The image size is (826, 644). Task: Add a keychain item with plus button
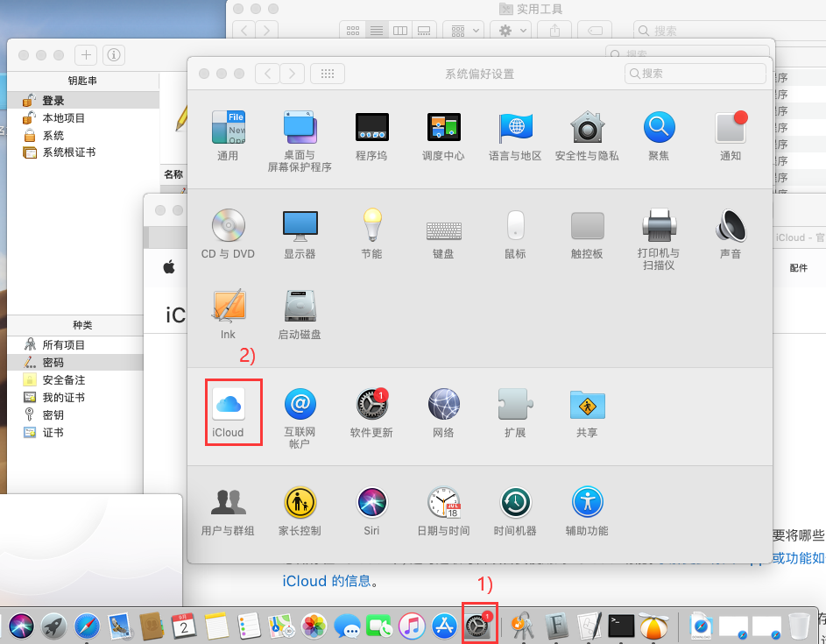(86, 55)
